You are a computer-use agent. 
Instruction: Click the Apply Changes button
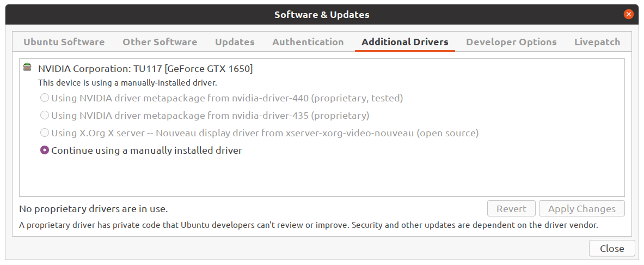click(x=582, y=209)
